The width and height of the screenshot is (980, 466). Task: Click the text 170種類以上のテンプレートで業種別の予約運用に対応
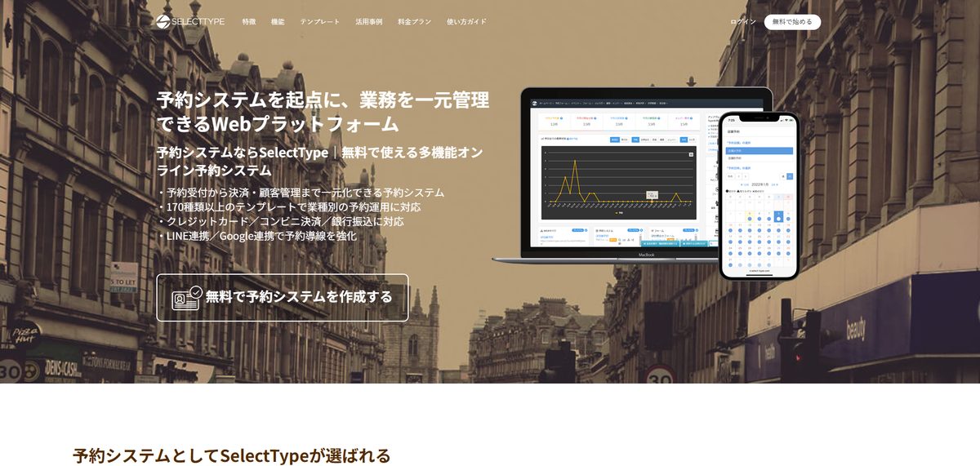pos(289,207)
